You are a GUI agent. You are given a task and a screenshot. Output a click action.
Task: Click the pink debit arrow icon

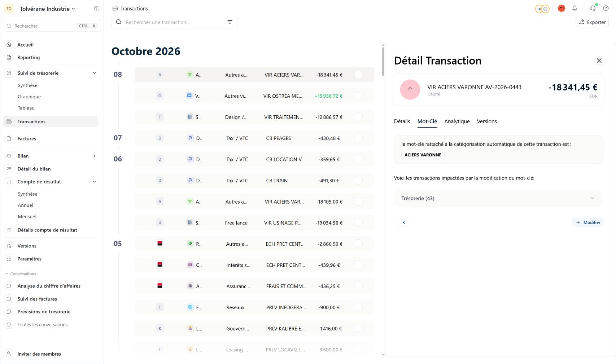point(410,90)
